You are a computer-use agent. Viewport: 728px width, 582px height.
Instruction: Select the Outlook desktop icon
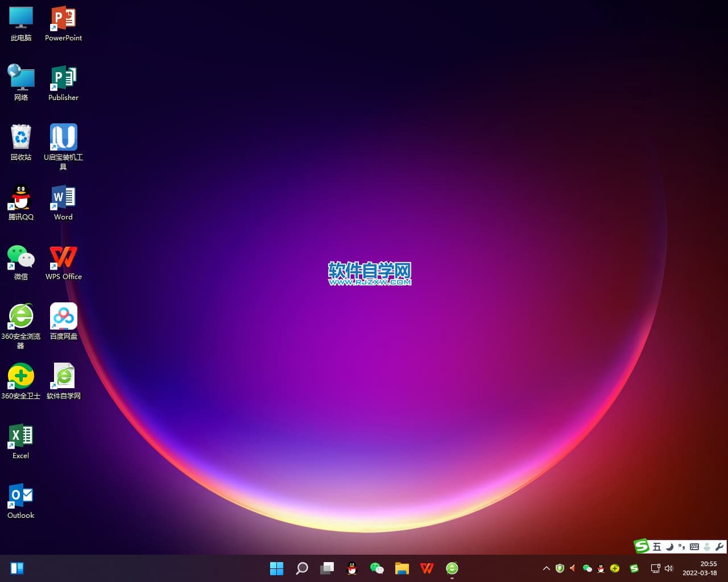(21, 496)
